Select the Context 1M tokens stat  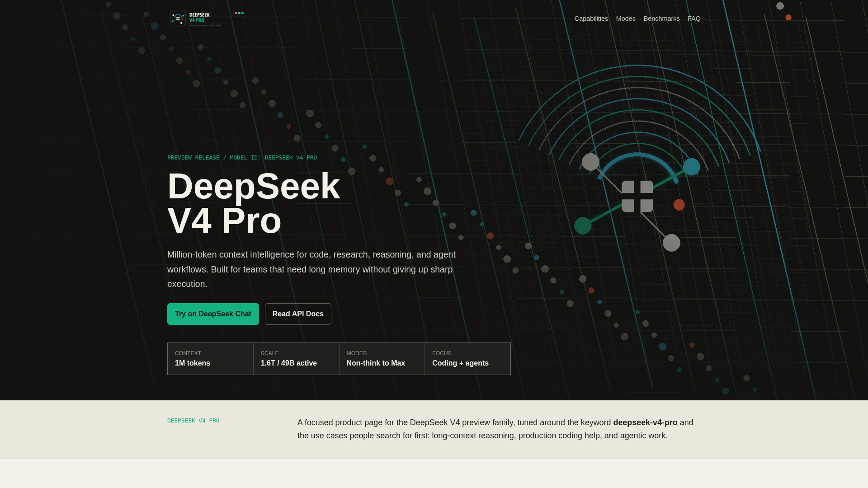pyautogui.click(x=210, y=359)
